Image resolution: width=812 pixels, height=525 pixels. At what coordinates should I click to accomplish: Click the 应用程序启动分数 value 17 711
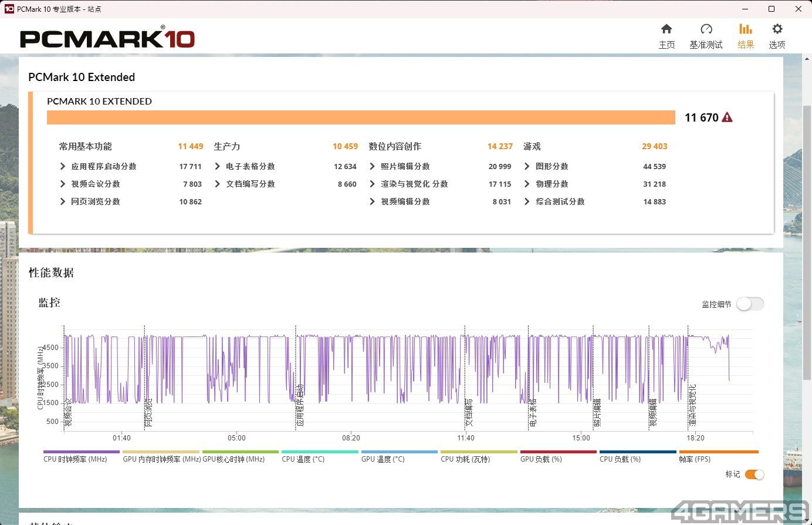(191, 166)
